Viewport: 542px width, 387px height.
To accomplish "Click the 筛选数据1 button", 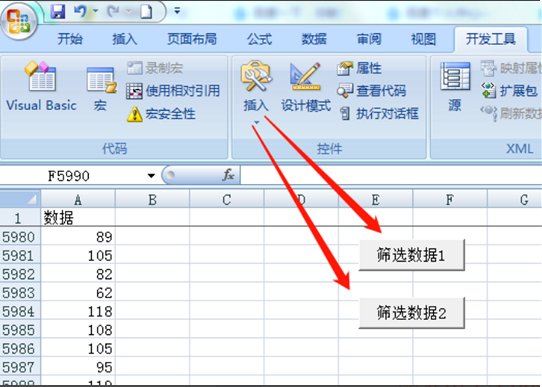I will point(412,255).
